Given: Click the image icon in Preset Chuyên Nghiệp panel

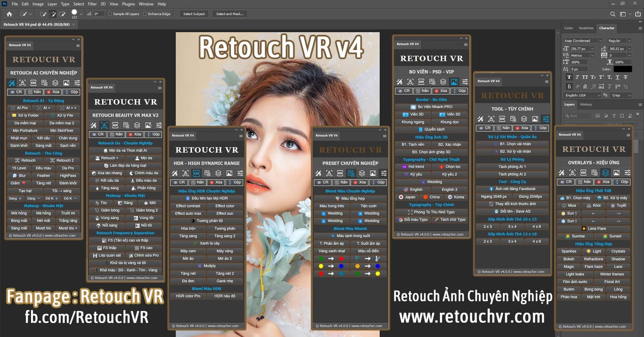Looking at the screenshot, I should click(373, 173).
